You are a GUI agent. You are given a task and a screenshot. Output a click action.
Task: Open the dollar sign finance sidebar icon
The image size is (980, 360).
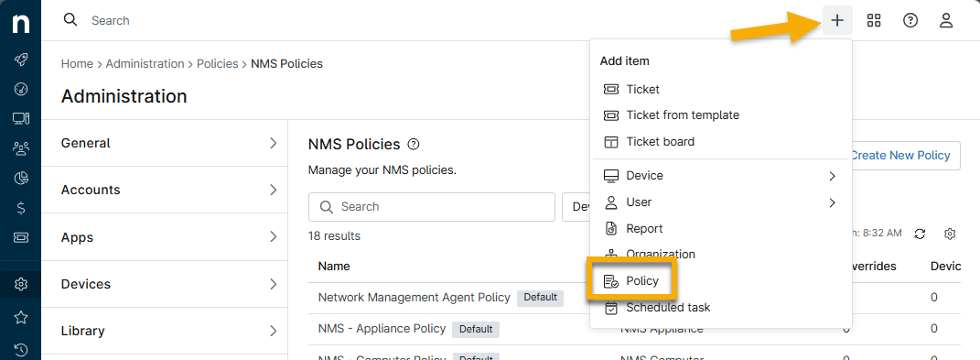point(21,208)
